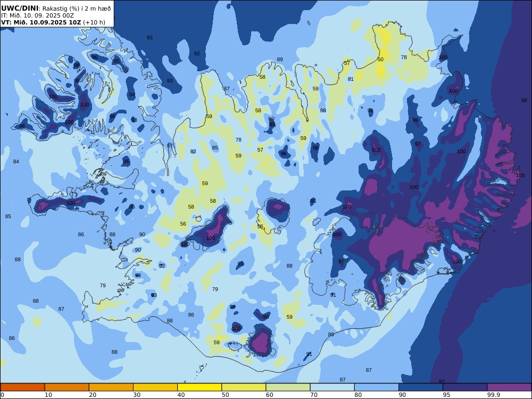Pick the purple legend swatch above 99.9
The width and height of the screenshot is (532, 399).
point(509,387)
